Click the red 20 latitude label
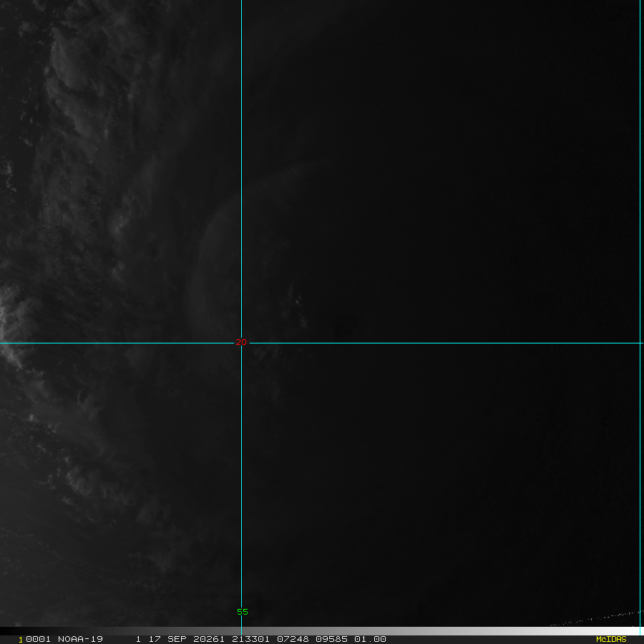Screen dimensions: 644x644 tap(241, 343)
